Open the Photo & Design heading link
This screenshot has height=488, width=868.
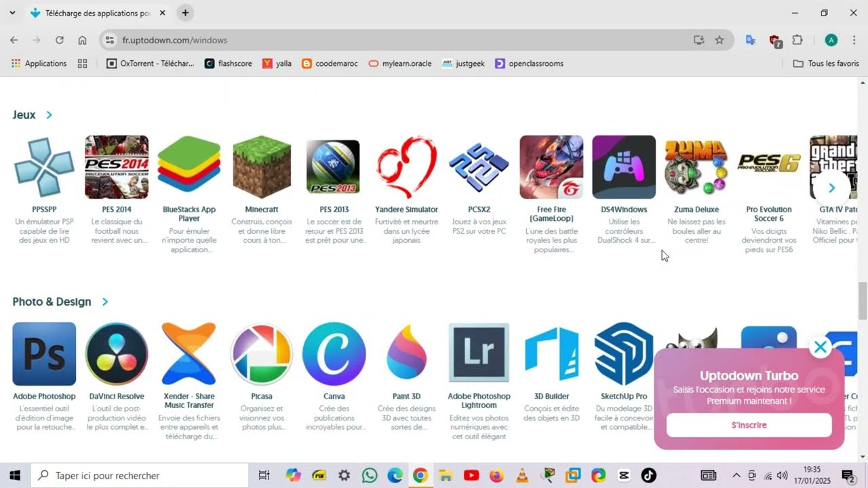tap(52, 302)
